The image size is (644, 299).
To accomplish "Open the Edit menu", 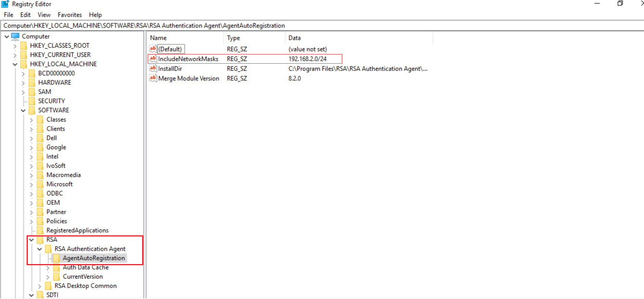I will [x=25, y=15].
